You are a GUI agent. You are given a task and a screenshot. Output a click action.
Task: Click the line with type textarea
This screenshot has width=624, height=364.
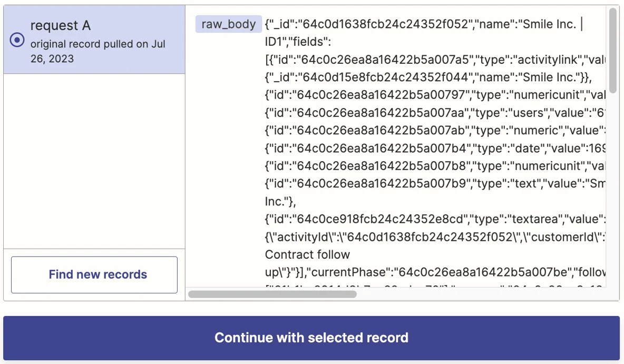pos(435,219)
